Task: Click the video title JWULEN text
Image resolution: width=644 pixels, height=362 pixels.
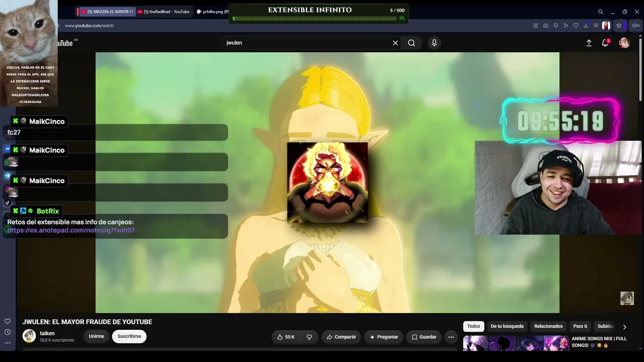Action: tap(87, 322)
